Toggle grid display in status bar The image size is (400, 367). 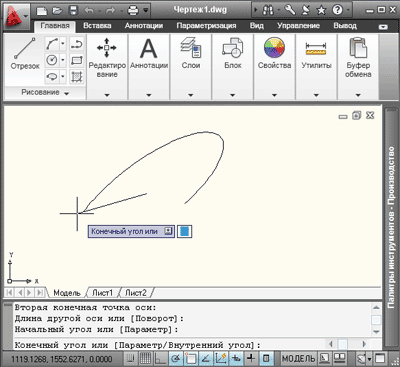[145, 359]
